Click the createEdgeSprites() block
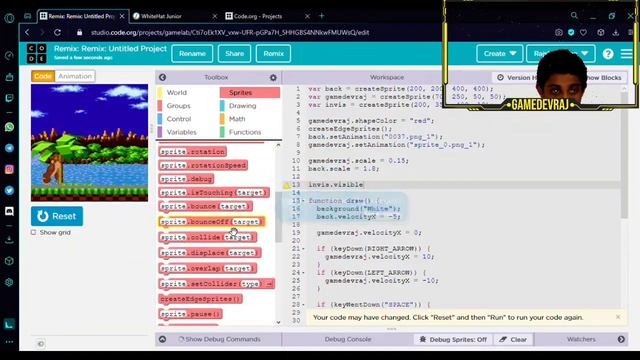The width and height of the screenshot is (640, 360). (x=200, y=299)
